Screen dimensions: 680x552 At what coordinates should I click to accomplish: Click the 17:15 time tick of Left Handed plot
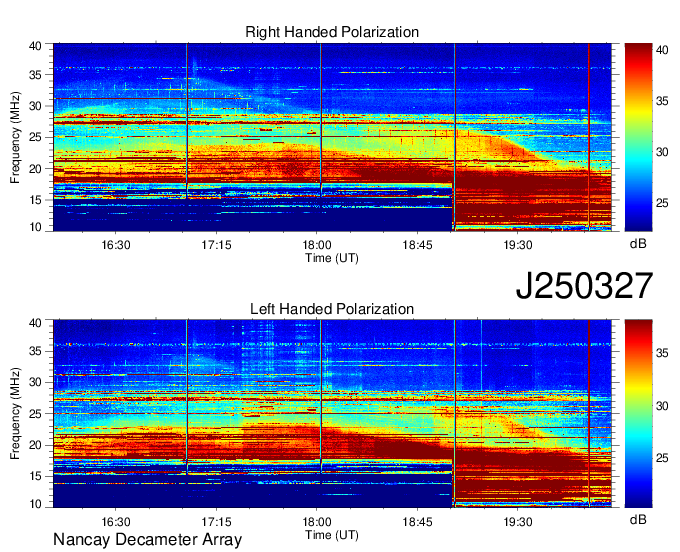216,522
